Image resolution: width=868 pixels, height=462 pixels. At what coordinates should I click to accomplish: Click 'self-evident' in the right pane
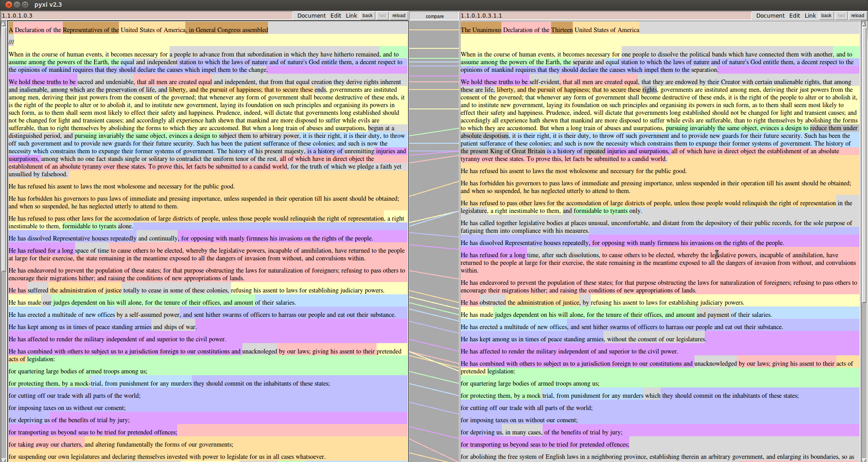coord(544,82)
